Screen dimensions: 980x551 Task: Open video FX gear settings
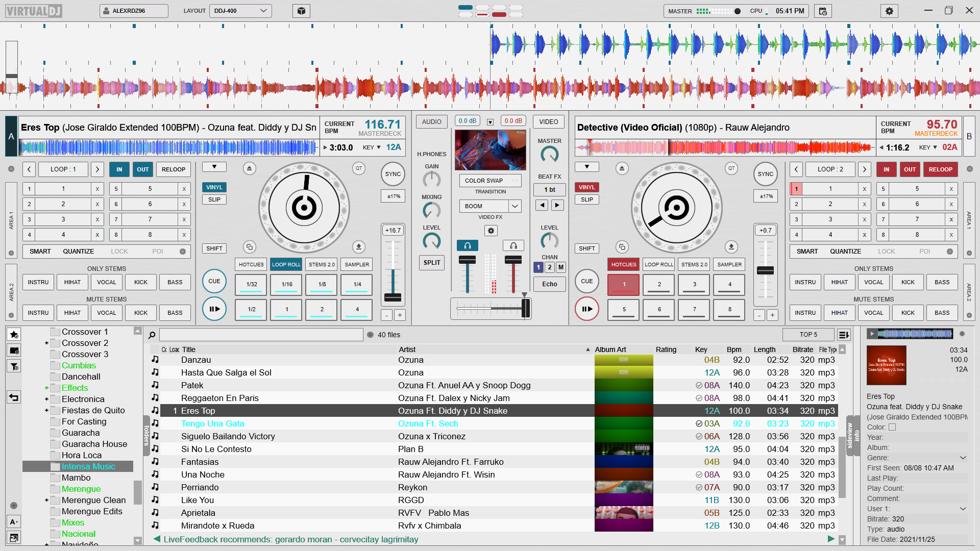coord(491,231)
